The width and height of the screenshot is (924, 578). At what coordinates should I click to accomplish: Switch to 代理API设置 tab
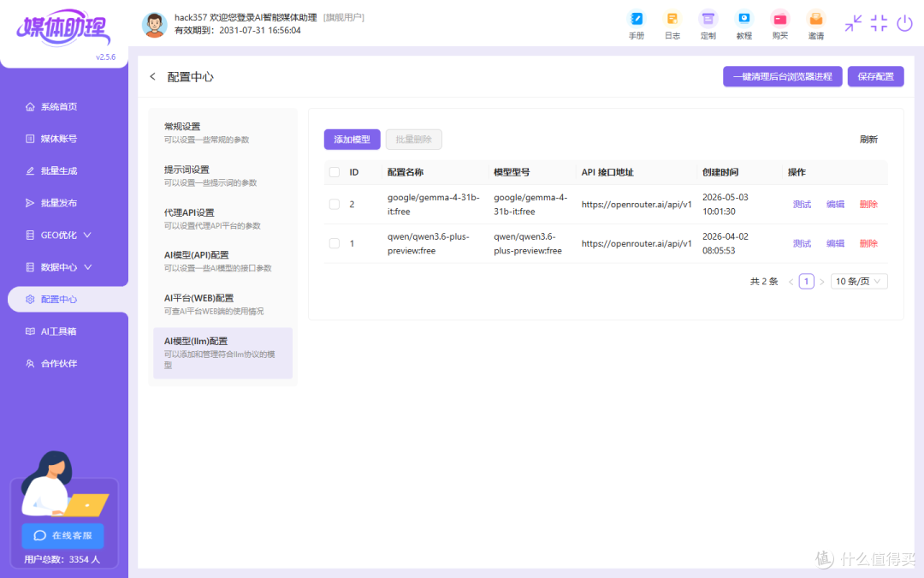(x=222, y=219)
